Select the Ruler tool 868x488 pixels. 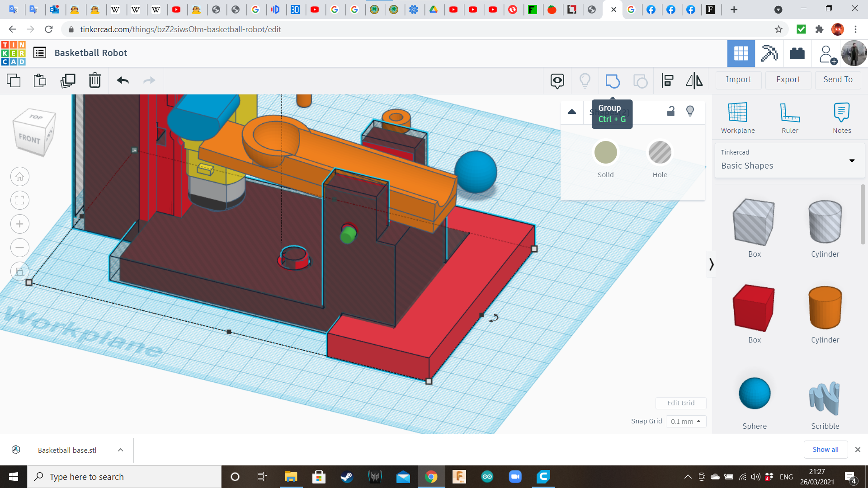790,117
